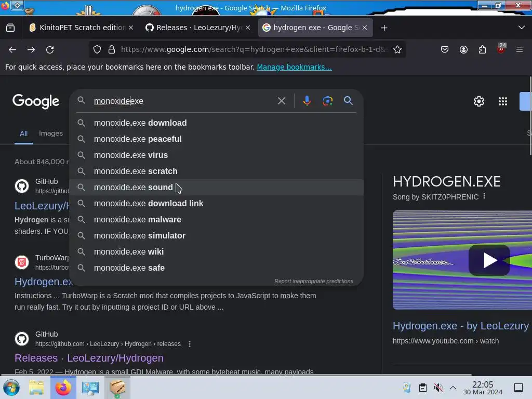Toggle the muted volume tray icon

click(438, 388)
